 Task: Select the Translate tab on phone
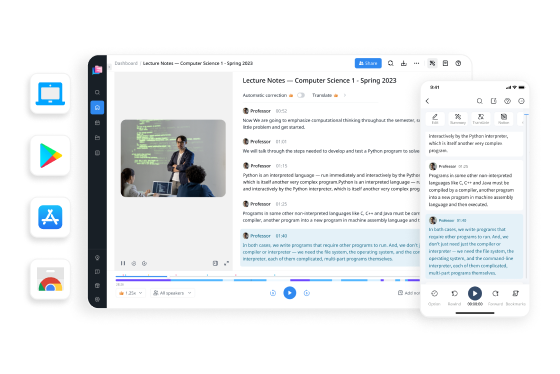pos(481,119)
